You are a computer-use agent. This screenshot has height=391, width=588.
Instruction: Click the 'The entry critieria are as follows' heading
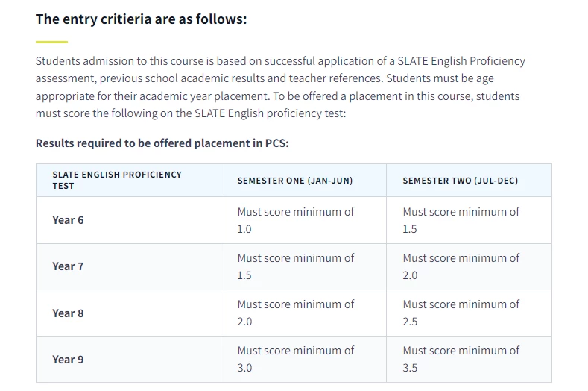click(x=141, y=19)
